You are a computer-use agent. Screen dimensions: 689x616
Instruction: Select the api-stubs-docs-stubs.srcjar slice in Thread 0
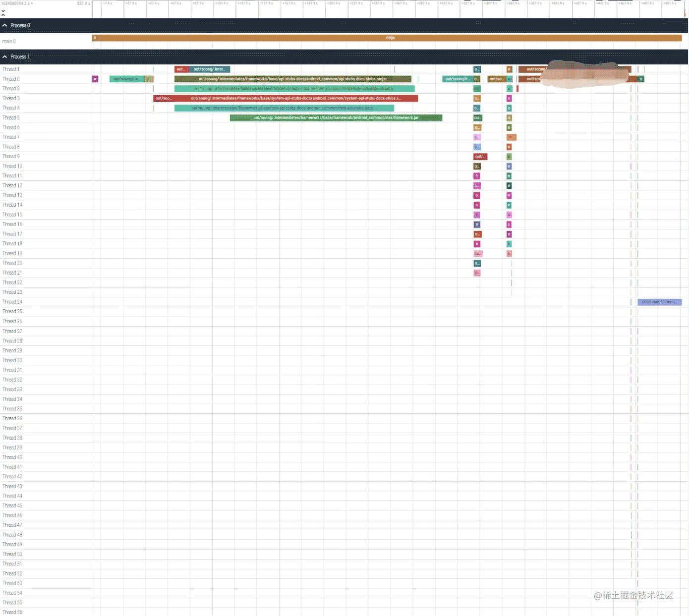click(x=292, y=79)
